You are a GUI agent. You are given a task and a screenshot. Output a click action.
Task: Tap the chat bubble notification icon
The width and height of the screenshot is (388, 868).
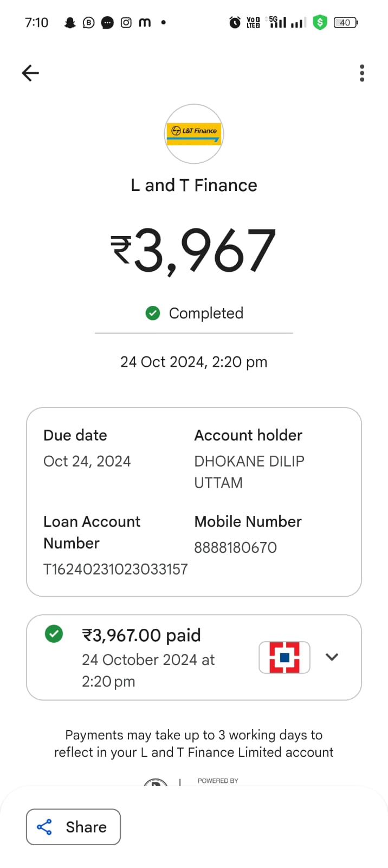click(107, 22)
